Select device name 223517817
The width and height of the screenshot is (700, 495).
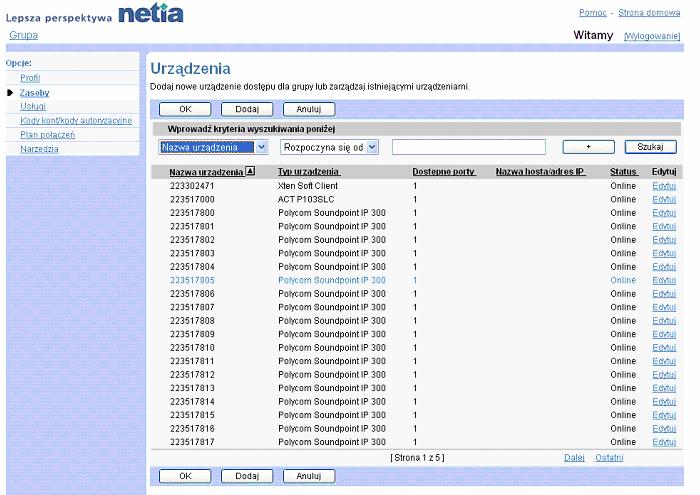point(192,442)
